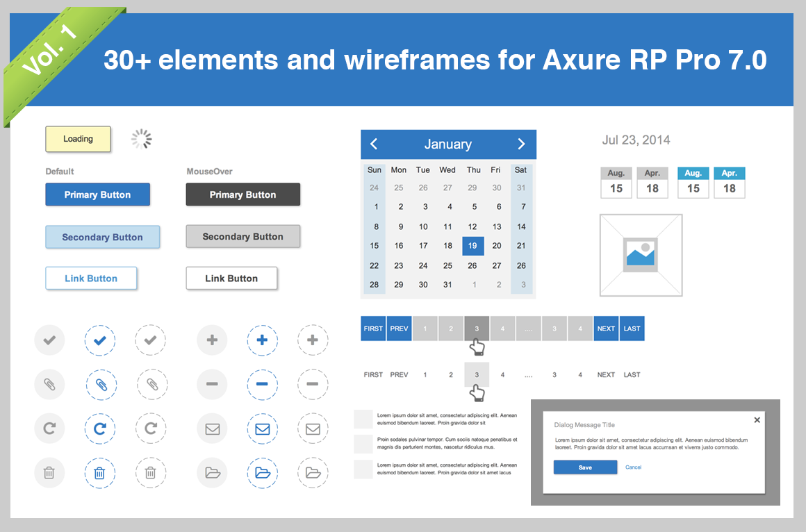
Task: Close the dialog message with X
Action: coord(757,420)
